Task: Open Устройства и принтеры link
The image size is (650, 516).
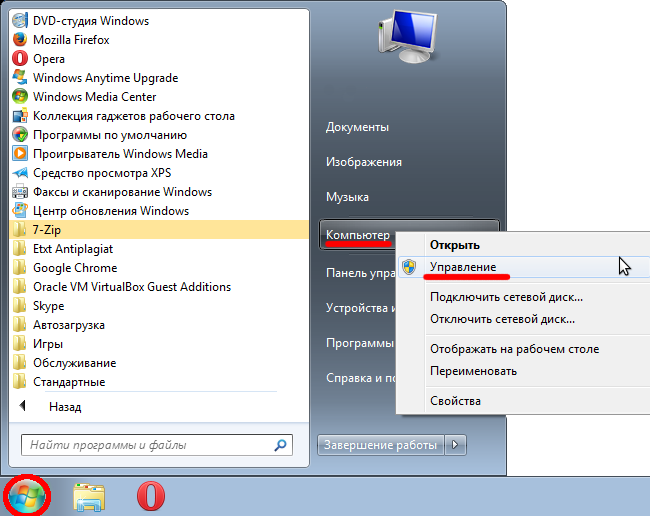Action: [361, 308]
